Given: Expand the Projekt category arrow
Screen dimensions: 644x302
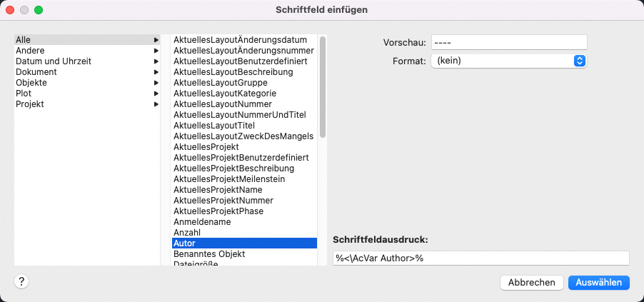Looking at the screenshot, I should (x=156, y=104).
